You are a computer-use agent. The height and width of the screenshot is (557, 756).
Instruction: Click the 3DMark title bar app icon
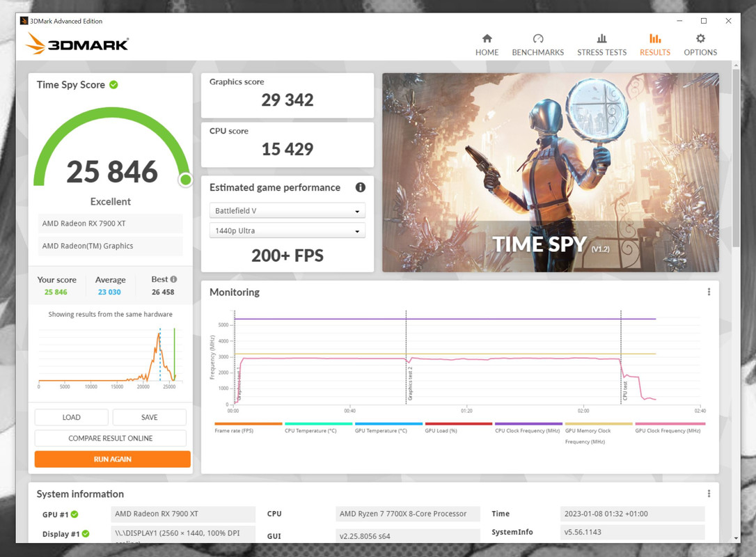(24, 21)
